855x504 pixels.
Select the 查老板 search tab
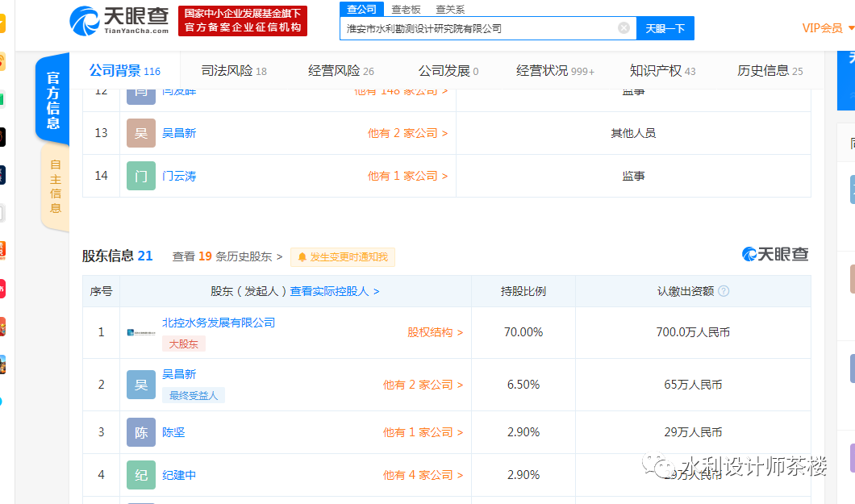[406, 10]
